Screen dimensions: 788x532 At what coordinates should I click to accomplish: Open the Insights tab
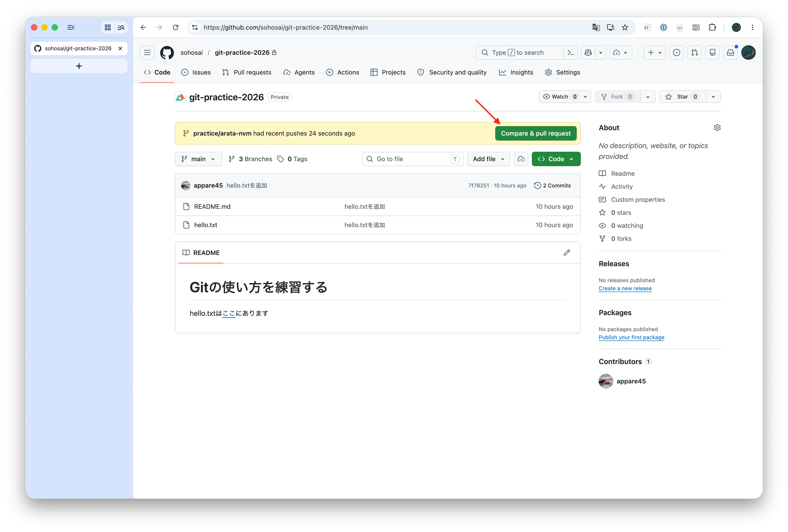pos(516,72)
